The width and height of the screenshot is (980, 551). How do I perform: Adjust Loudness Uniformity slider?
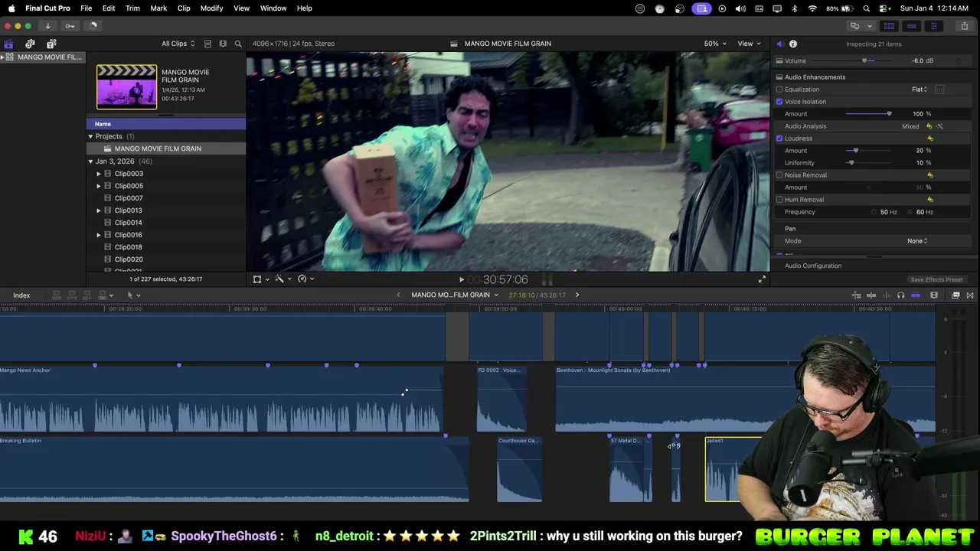[x=851, y=163]
